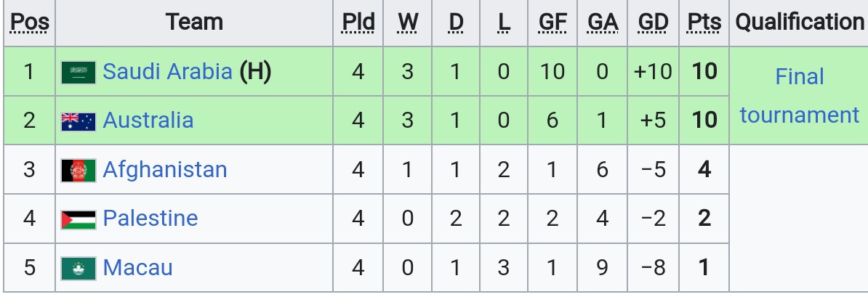Click the W column header abbreviation

[407, 23]
